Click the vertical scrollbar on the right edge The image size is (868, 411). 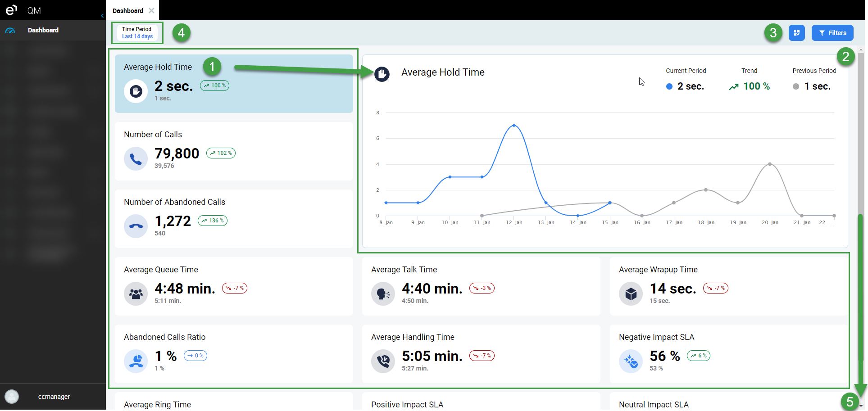[x=861, y=135]
